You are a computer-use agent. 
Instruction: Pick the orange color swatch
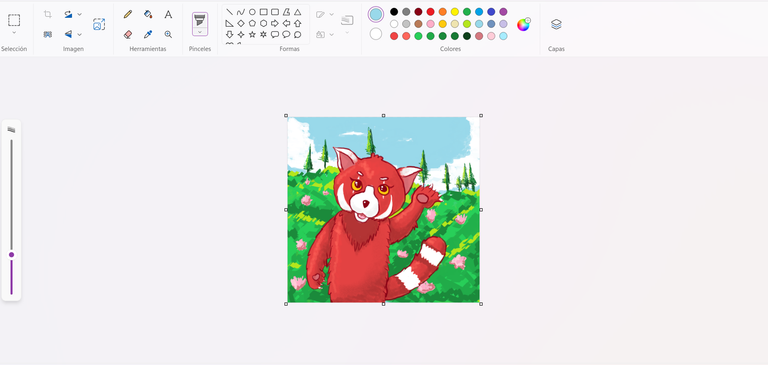442,12
